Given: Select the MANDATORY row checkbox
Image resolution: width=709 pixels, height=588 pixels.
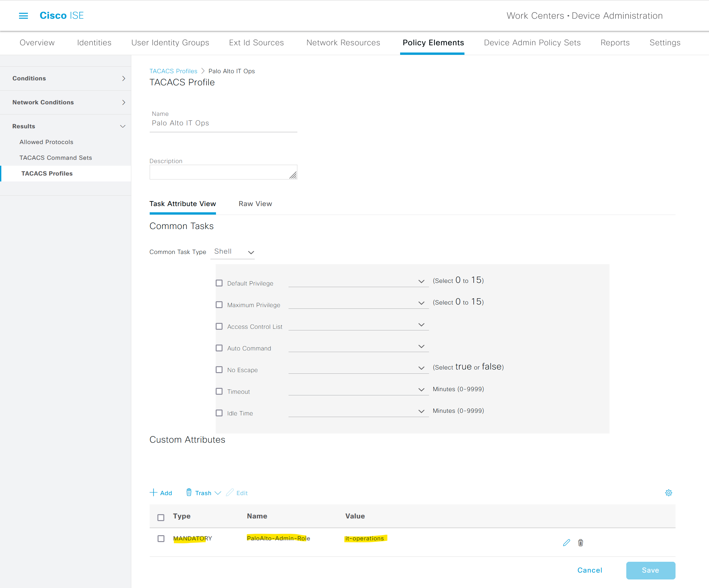Looking at the screenshot, I should (x=161, y=538).
